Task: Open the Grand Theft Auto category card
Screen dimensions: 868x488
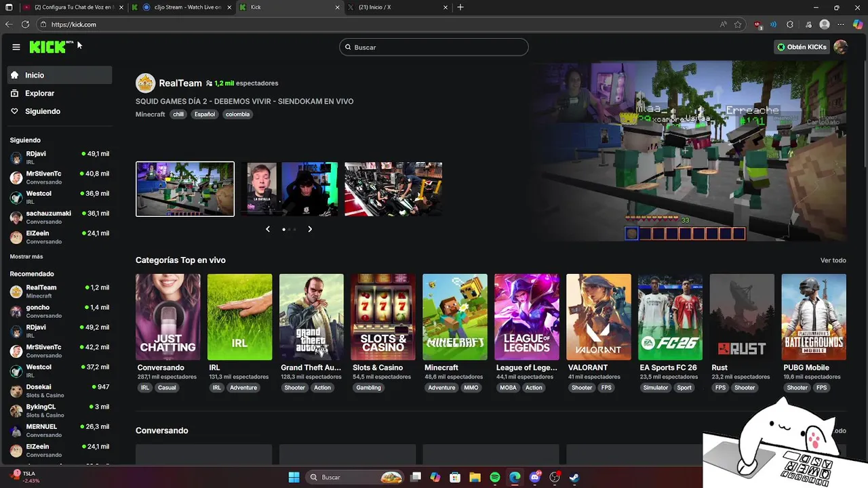Action: (311, 317)
